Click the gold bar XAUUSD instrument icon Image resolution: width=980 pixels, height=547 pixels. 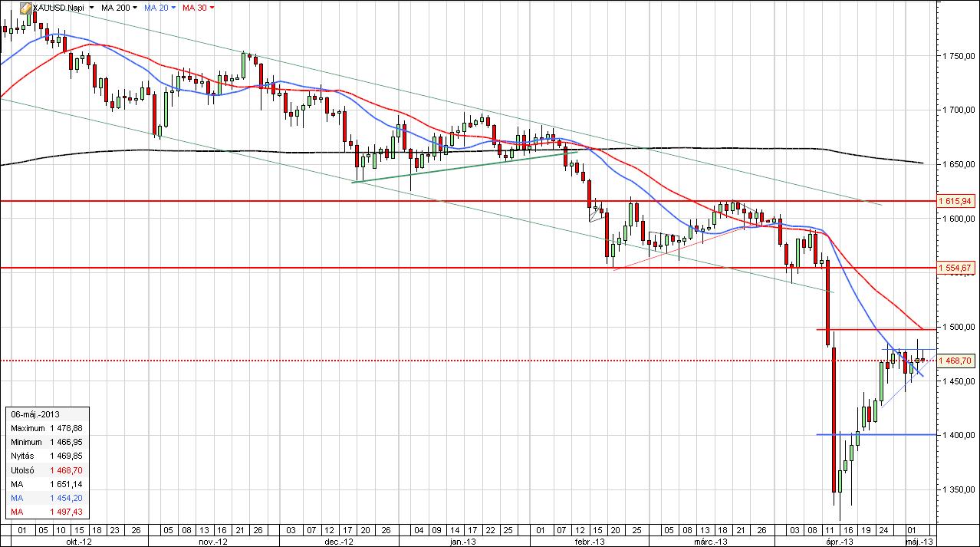click(26, 7)
